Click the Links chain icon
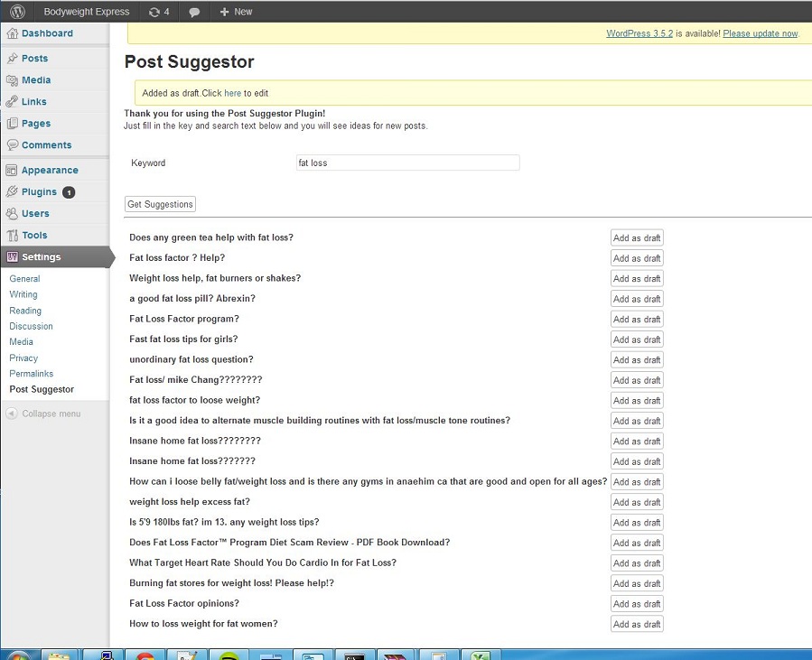The image size is (812, 660). [x=13, y=102]
